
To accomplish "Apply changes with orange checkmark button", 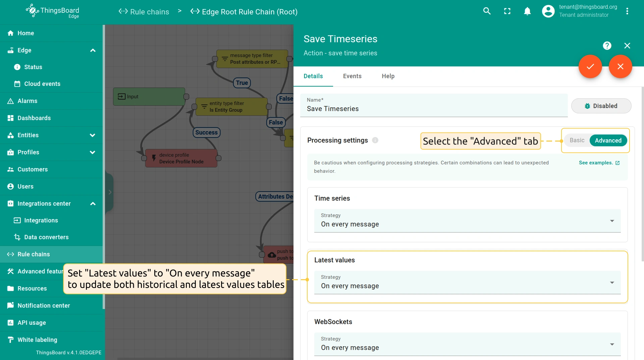I will pyautogui.click(x=590, y=66).
